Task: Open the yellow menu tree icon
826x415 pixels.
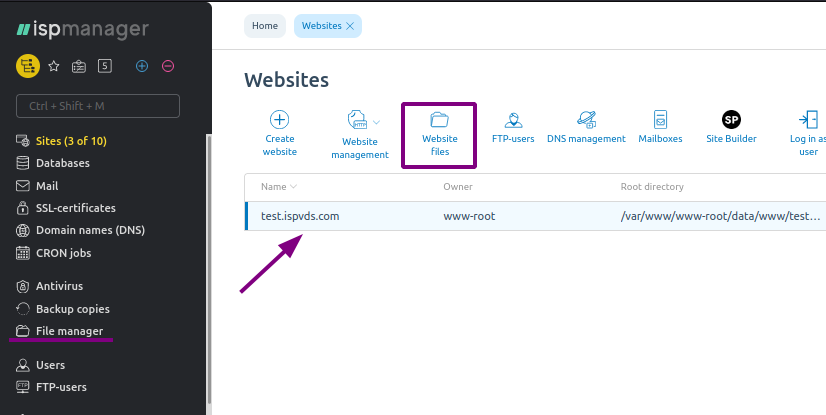Action: [x=28, y=66]
